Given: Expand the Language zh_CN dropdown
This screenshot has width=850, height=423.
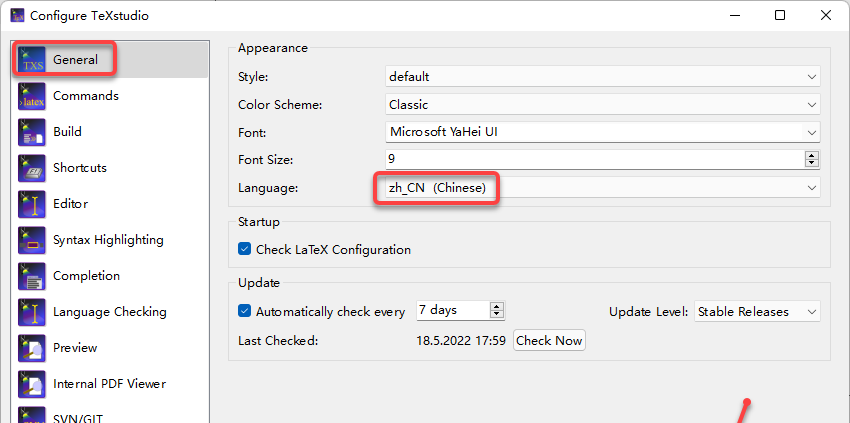Looking at the screenshot, I should pyautogui.click(x=603, y=188).
